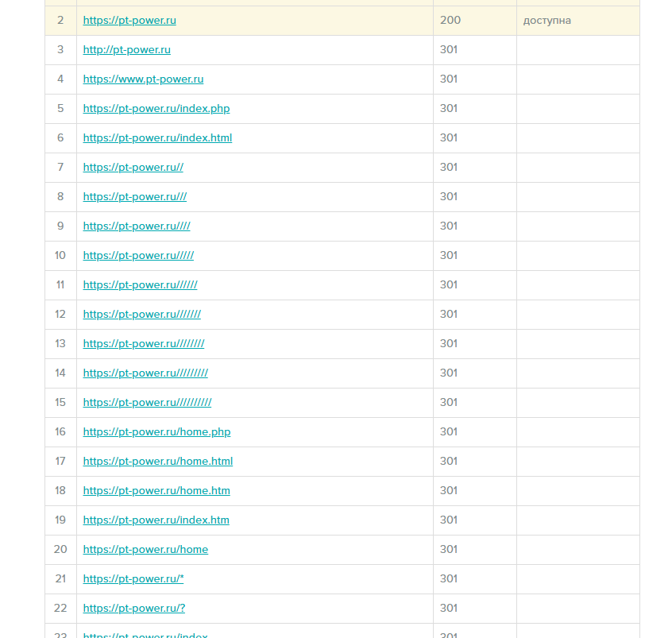Follow the pt-power.ru/index.html link

157,138
